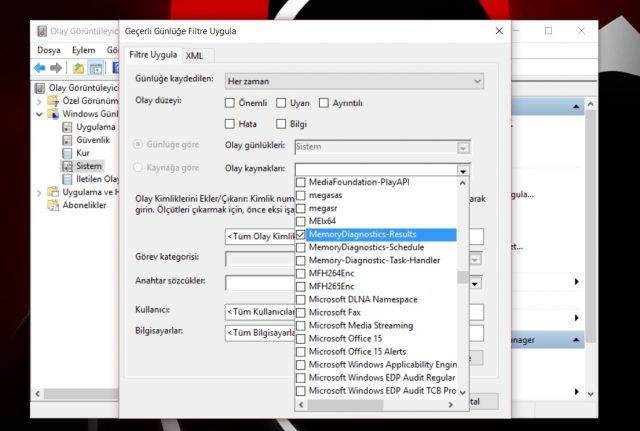Check MediaFoundation-PlayAPI source checkbox
This screenshot has height=431, width=640.
pyautogui.click(x=301, y=182)
